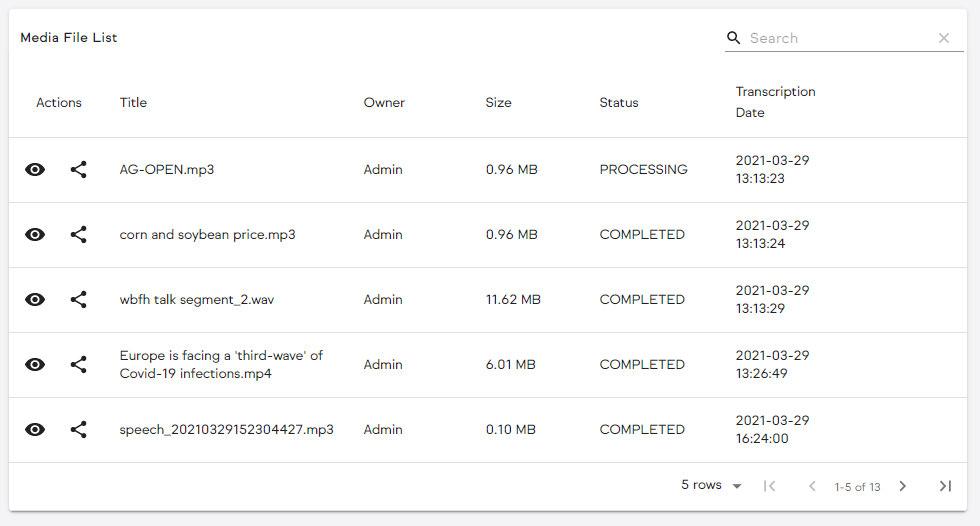This screenshot has width=980, height=526.
Task: Click the 2021-03-29 13:13:29 date cell
Action: 772,299
